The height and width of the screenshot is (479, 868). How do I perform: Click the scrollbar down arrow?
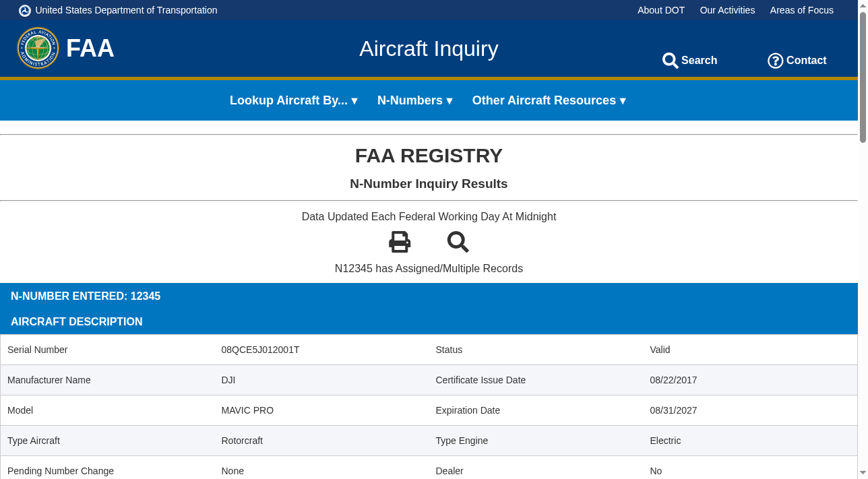(863, 473)
